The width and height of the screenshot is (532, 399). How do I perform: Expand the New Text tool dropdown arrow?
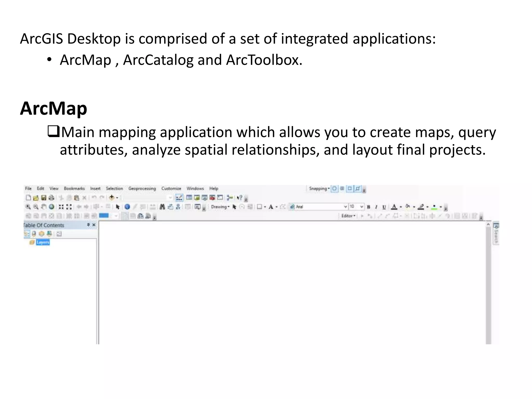[x=277, y=207]
